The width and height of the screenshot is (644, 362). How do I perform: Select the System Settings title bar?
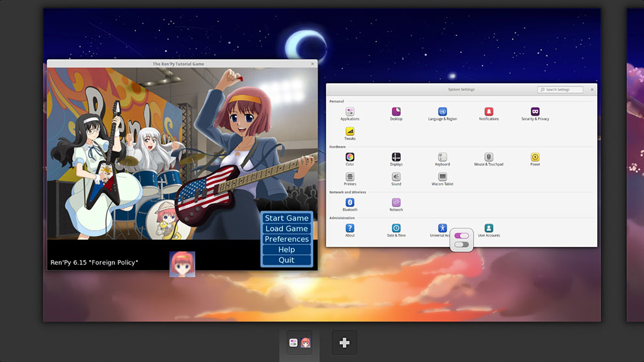[461, 90]
